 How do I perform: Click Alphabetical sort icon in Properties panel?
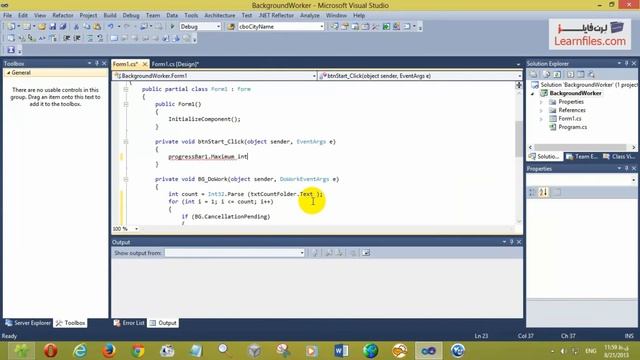tap(543, 192)
